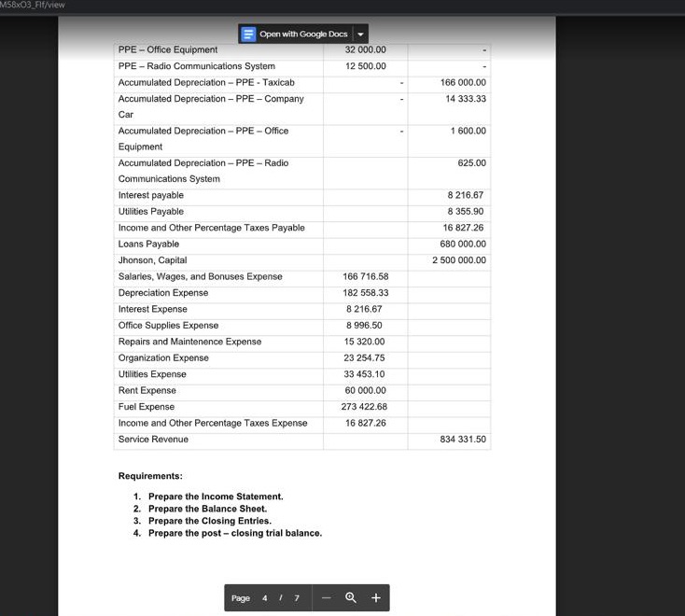Select Accumulated Depreciation – PPE - Taxicab
The image size is (685, 616).
[206, 82]
